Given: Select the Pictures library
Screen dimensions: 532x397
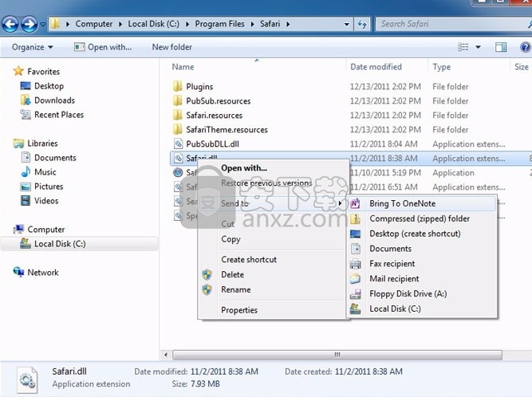Looking at the screenshot, I should [x=49, y=187].
